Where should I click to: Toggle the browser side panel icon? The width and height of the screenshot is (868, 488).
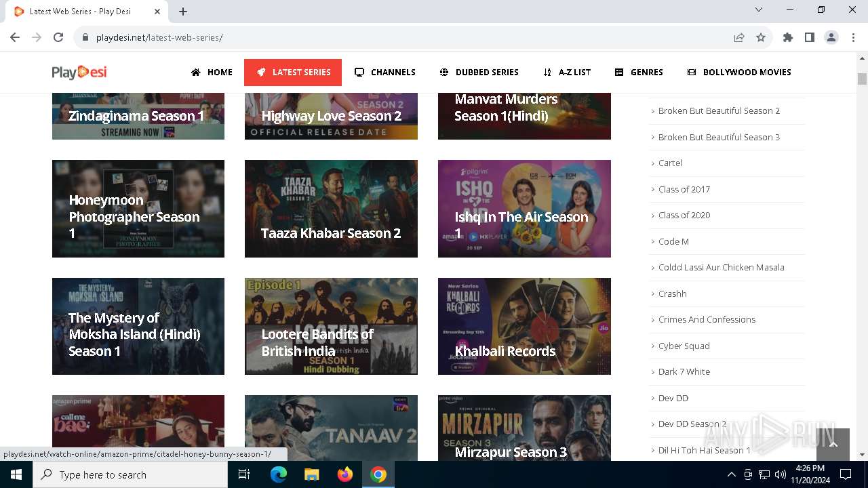pos(810,37)
